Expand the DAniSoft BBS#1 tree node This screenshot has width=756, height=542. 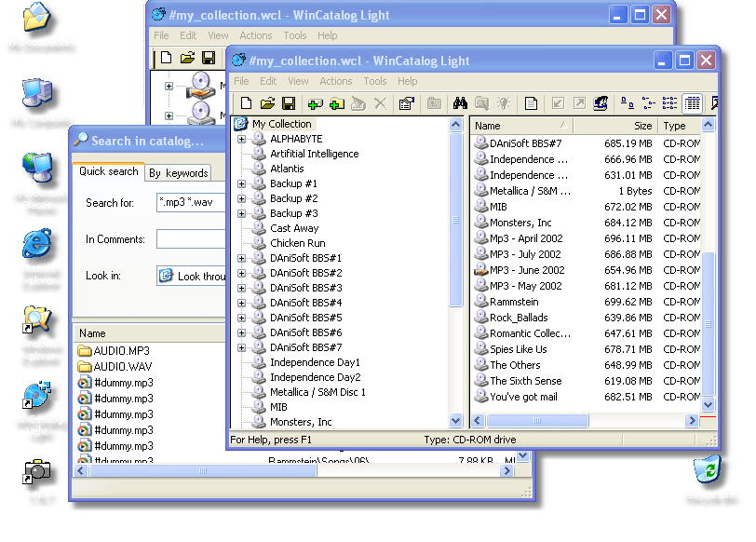[241, 259]
